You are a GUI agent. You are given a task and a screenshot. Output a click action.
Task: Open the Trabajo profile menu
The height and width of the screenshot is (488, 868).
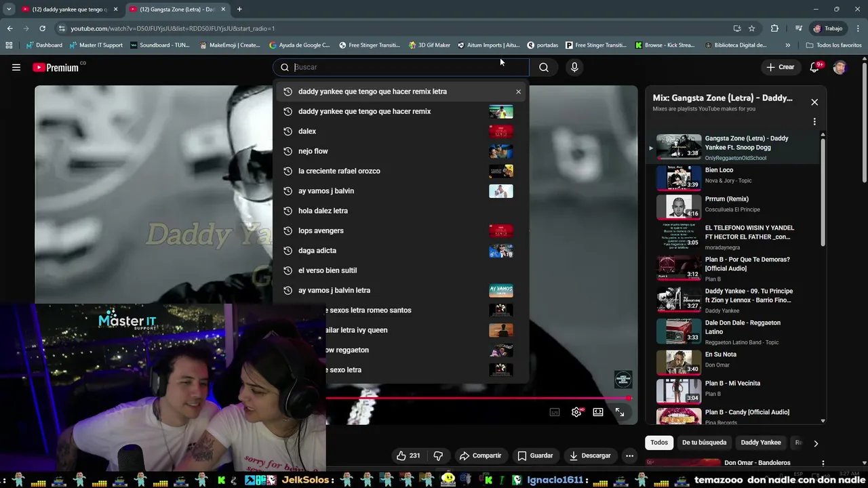(x=828, y=28)
